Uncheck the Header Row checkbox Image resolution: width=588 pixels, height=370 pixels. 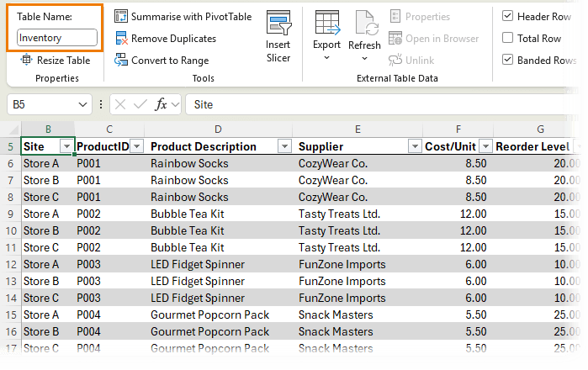click(507, 17)
